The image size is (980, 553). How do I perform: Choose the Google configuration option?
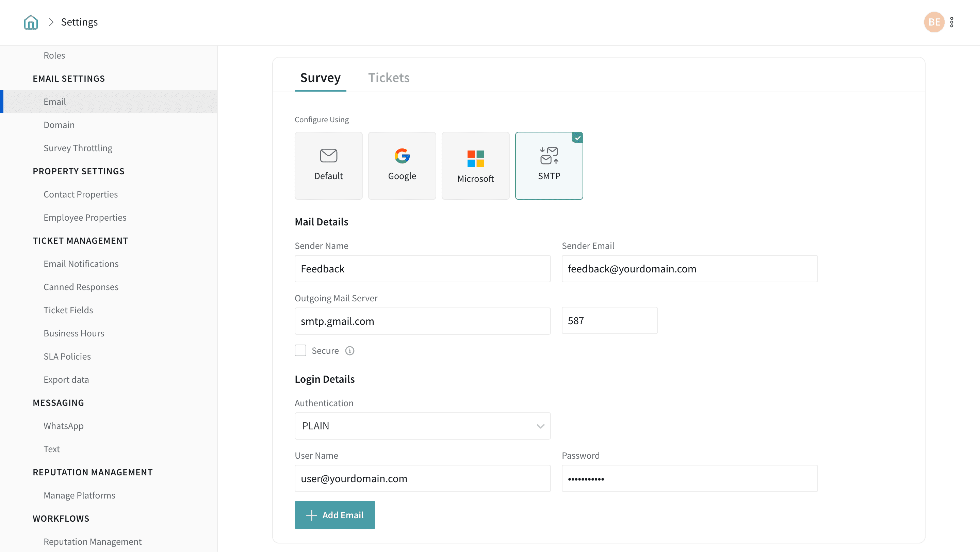[402, 165]
